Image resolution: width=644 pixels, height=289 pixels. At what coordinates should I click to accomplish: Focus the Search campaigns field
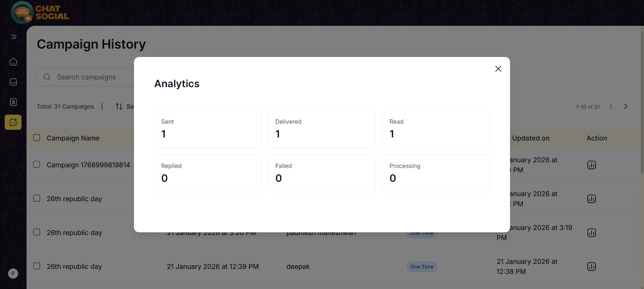(86, 77)
